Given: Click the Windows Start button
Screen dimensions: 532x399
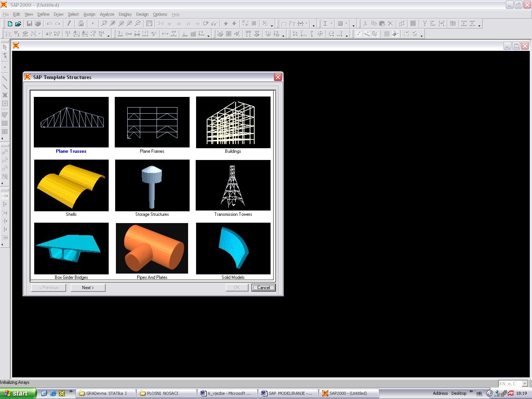Looking at the screenshot, I should click(18, 393).
